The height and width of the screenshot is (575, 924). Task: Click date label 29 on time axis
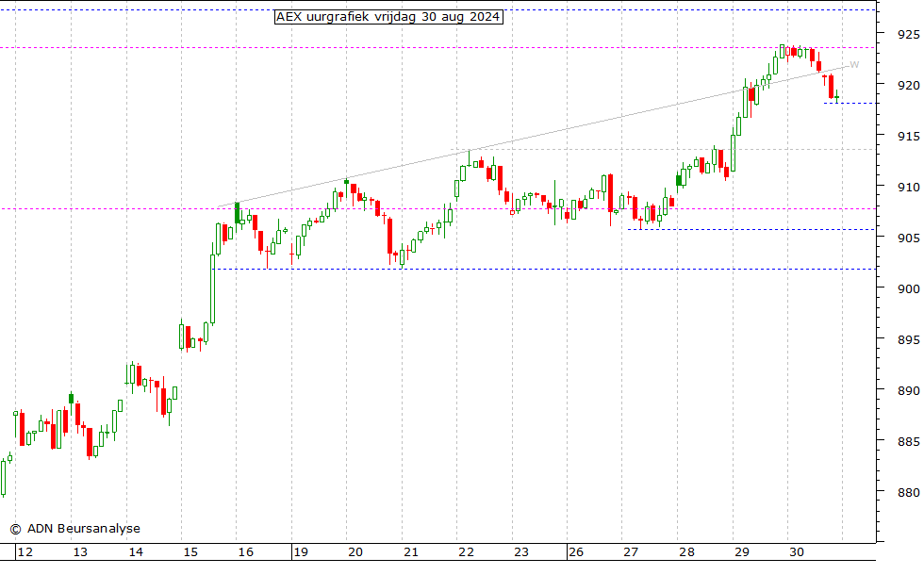[x=742, y=552]
